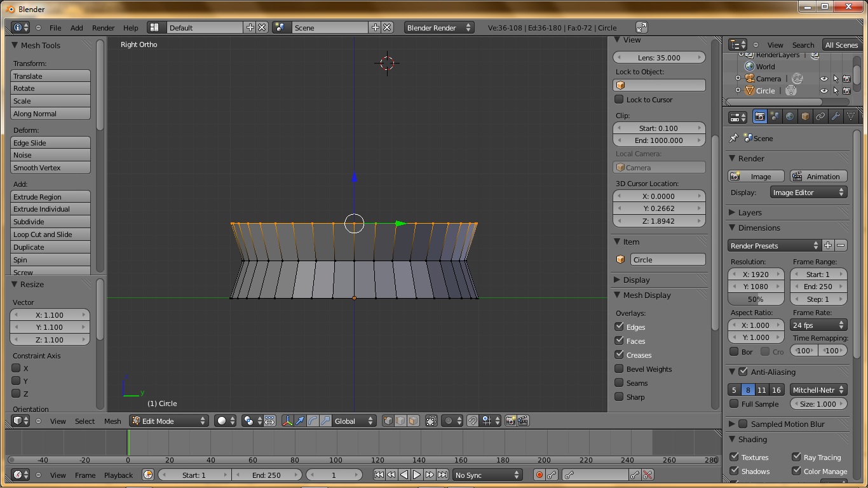The image size is (868, 488).
Task: Open File menu
Action: (x=55, y=28)
